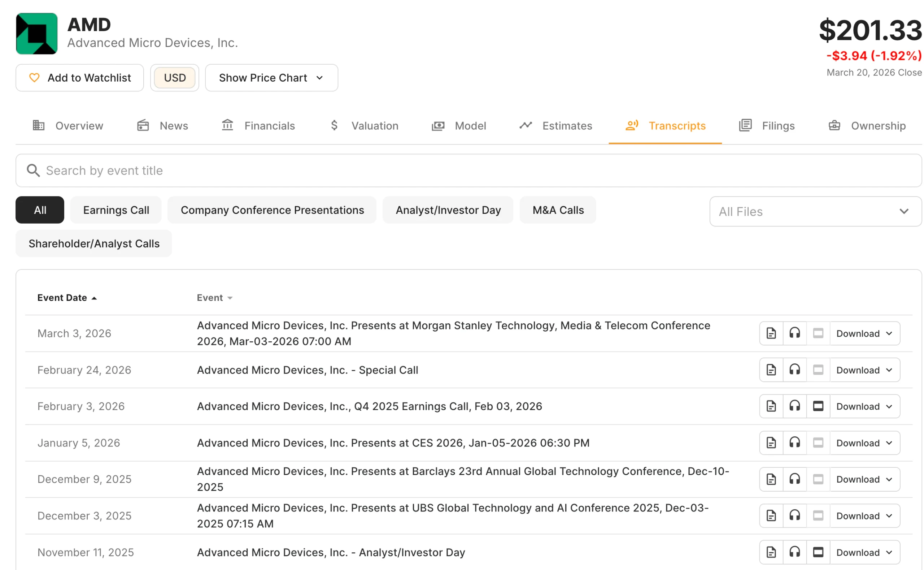
Task: Play audio for Special Call event
Action: pyautogui.click(x=794, y=370)
